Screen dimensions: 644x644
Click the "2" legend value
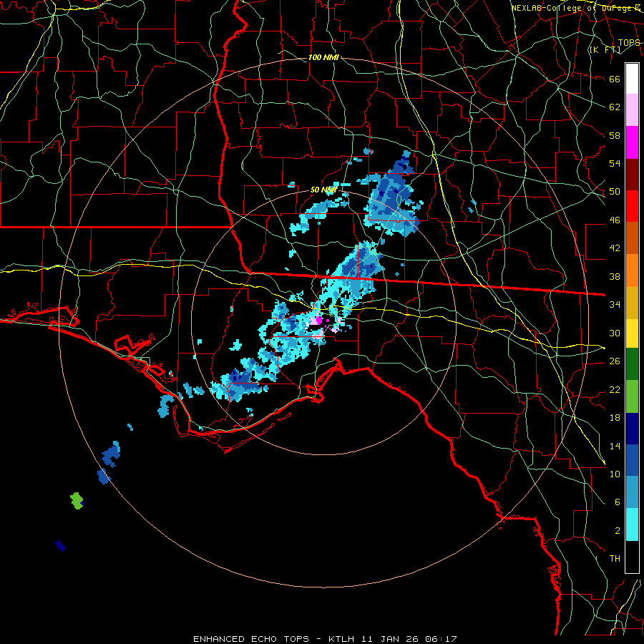617,531
